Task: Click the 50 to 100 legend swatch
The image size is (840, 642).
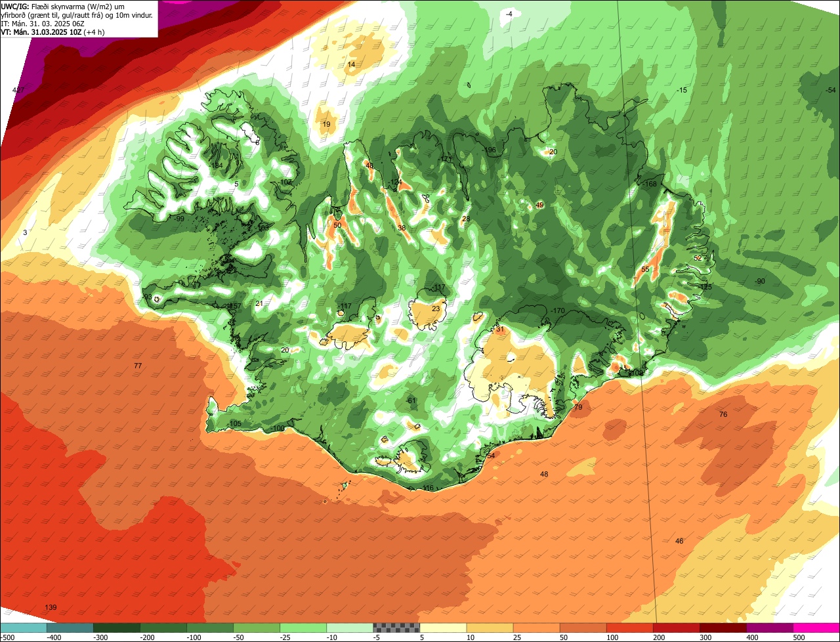Action: pyautogui.click(x=583, y=628)
